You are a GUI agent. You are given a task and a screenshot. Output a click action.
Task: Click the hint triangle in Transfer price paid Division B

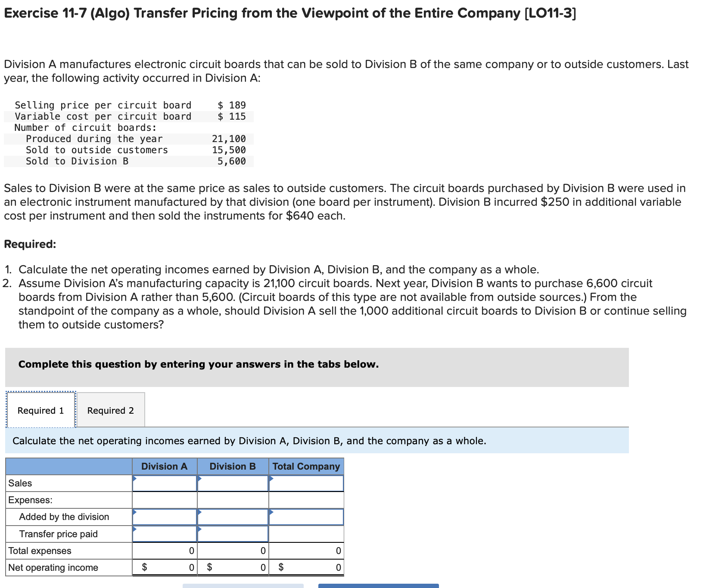(199, 530)
